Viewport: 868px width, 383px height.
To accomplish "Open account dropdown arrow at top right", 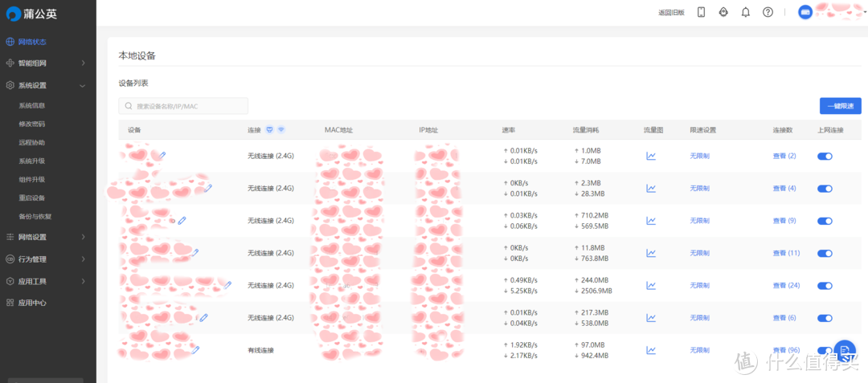I will tap(864, 12).
